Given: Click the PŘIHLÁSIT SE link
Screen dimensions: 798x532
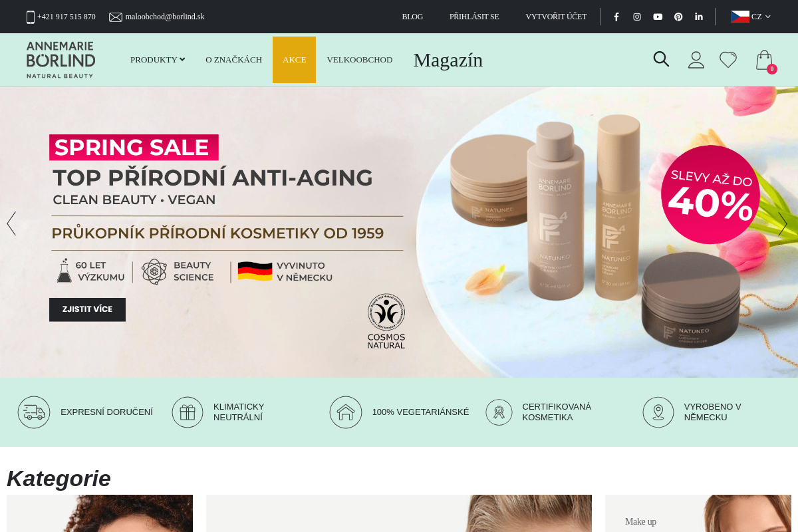Looking at the screenshot, I should click(x=474, y=17).
